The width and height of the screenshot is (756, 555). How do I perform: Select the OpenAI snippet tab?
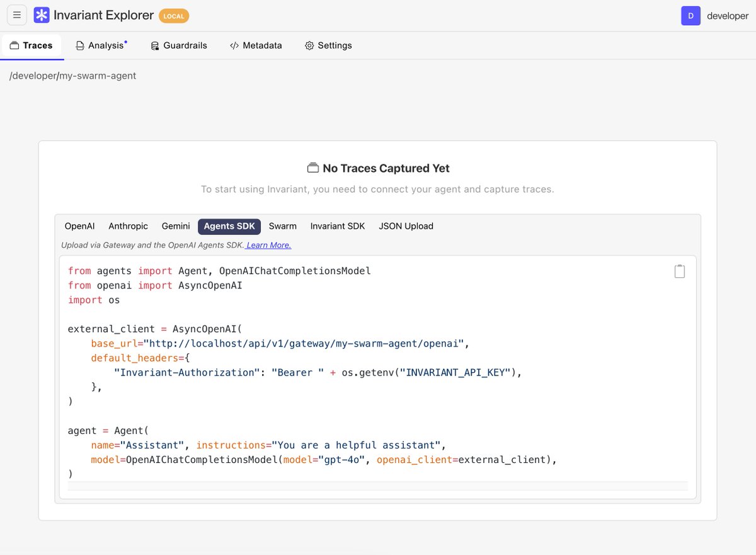click(x=79, y=226)
